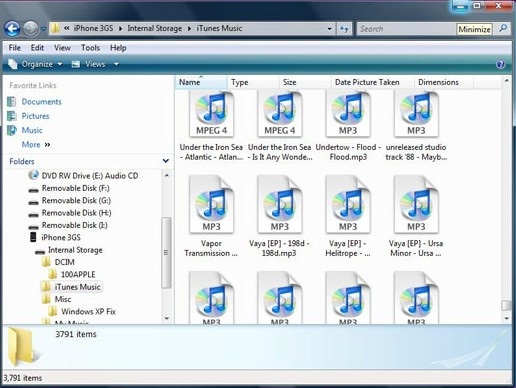516x388 pixels.
Task: Click the refresh icon beside address bar
Action: click(344, 29)
